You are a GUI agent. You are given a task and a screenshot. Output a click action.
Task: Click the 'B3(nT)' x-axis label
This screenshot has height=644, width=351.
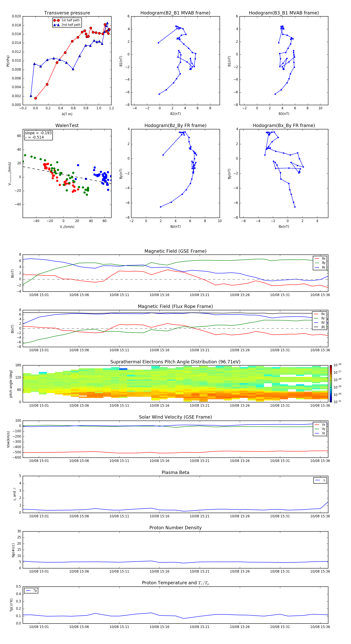pos(284,114)
